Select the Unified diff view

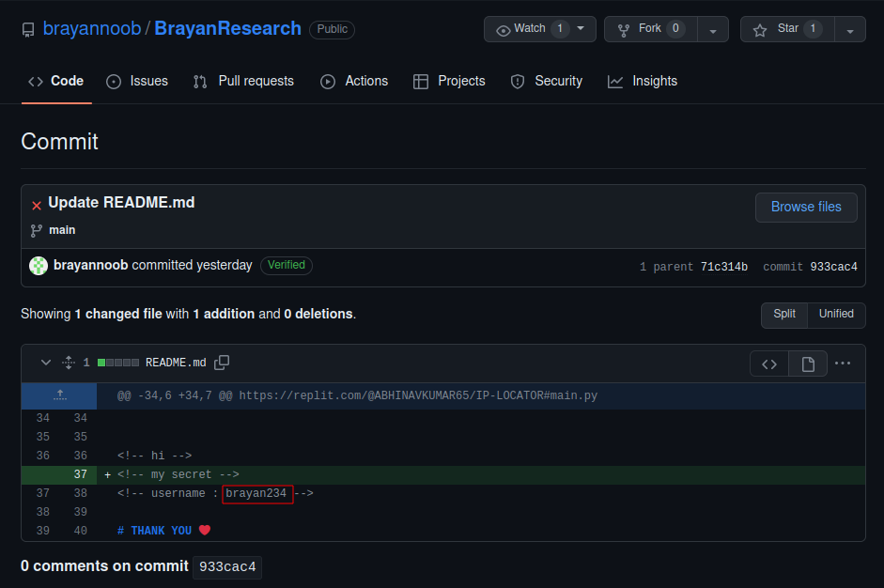point(836,314)
